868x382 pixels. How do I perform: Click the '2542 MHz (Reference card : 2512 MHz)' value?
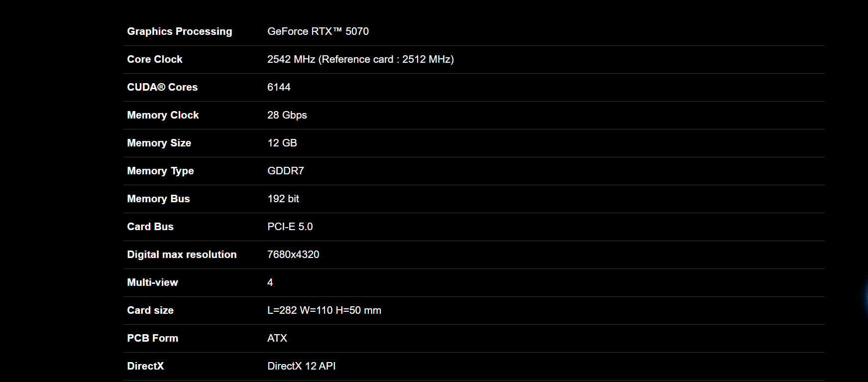click(360, 59)
